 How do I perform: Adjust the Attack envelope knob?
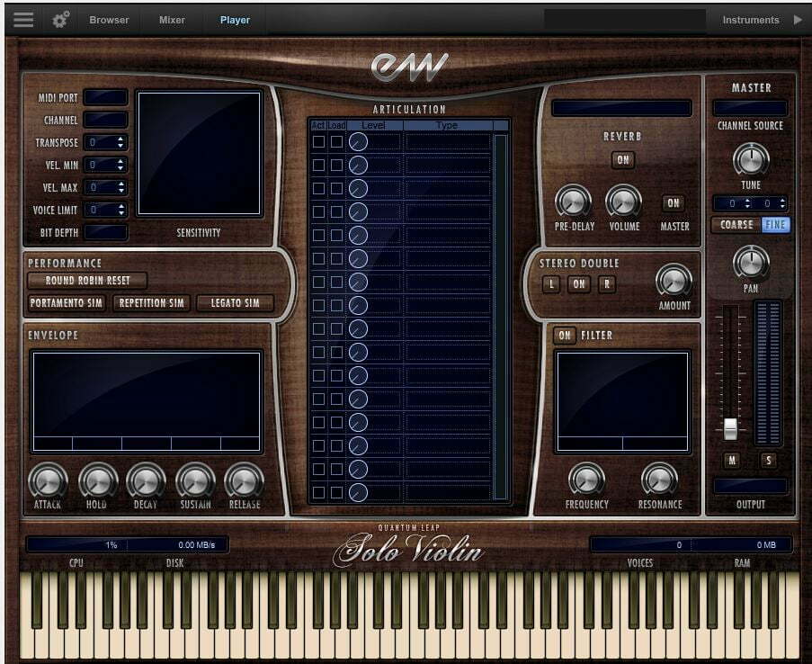pos(48,481)
